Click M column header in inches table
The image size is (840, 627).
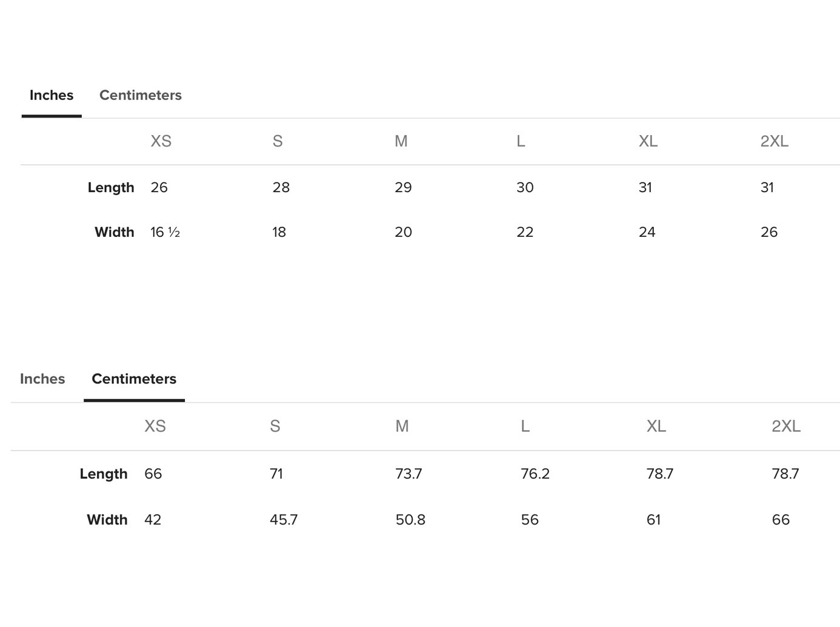click(401, 141)
